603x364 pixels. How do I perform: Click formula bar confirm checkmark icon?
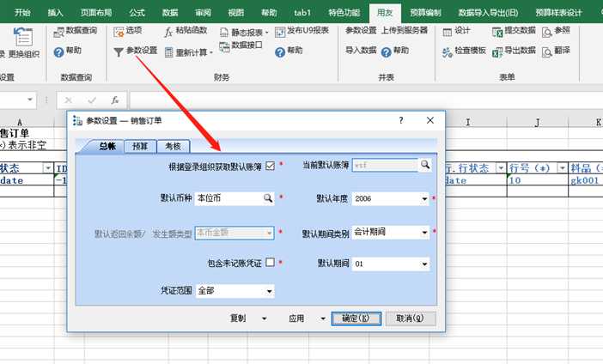pyautogui.click(x=92, y=100)
